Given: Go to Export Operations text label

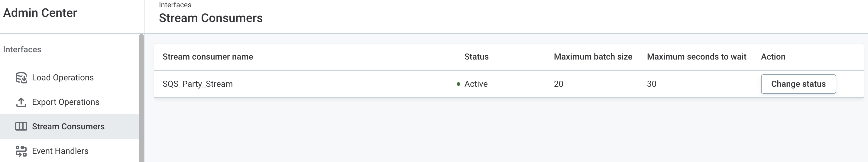Looking at the screenshot, I should [x=66, y=102].
